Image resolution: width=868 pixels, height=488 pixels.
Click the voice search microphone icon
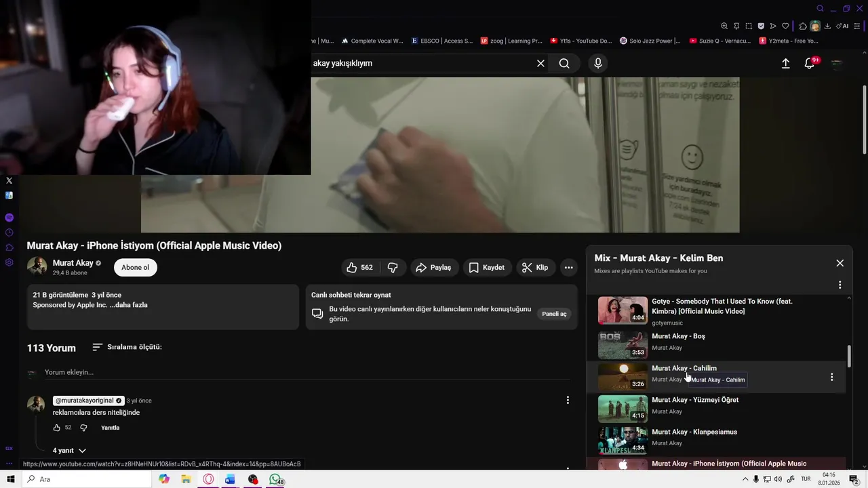pyautogui.click(x=597, y=63)
